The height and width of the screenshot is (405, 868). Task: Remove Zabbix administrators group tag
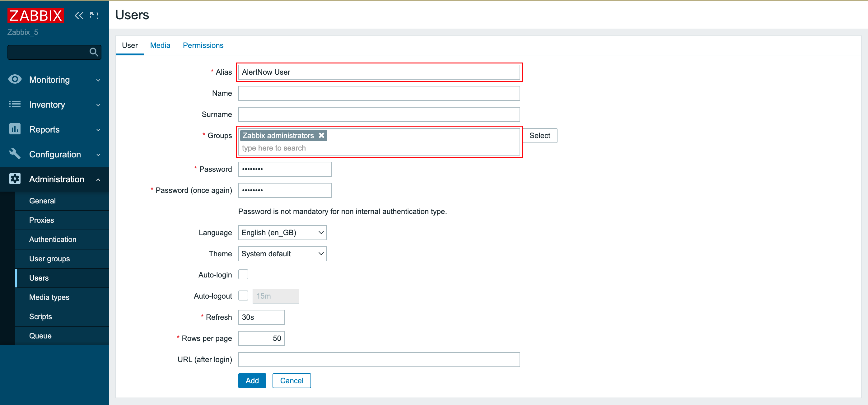[x=321, y=135]
